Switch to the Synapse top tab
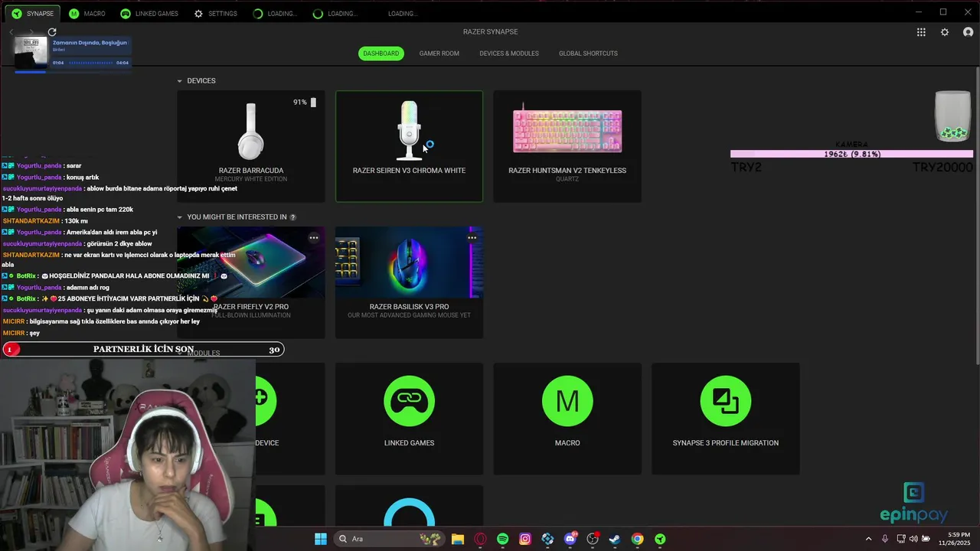The width and height of the screenshot is (980, 551). coord(33,13)
